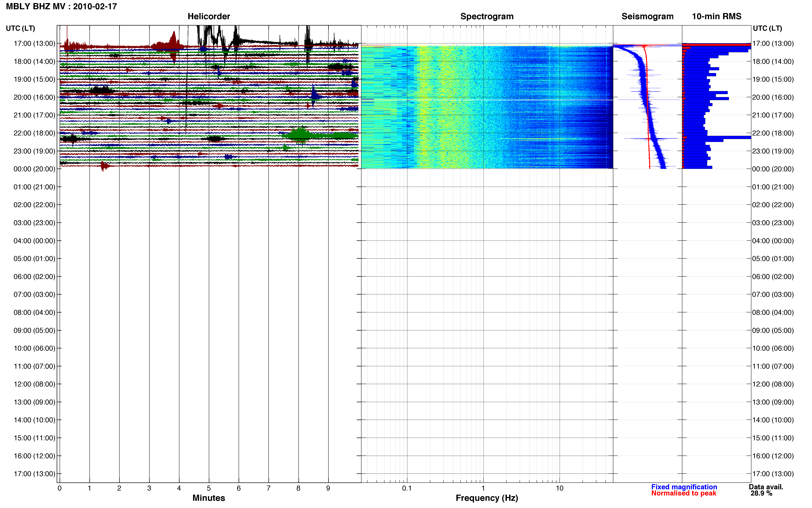The image size is (812, 508).
Task: Click '01:00 (21:00)' on the RMS-side time axis
Action: click(x=773, y=187)
